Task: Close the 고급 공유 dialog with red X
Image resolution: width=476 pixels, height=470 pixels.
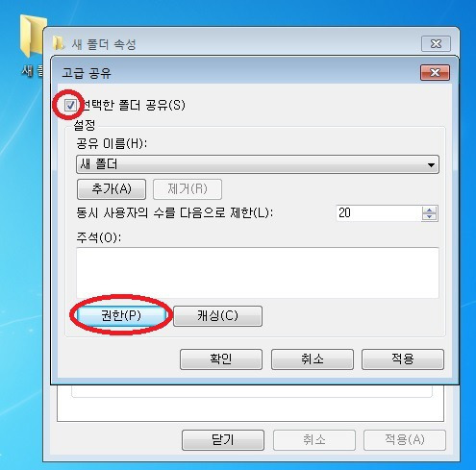Action: pos(435,73)
